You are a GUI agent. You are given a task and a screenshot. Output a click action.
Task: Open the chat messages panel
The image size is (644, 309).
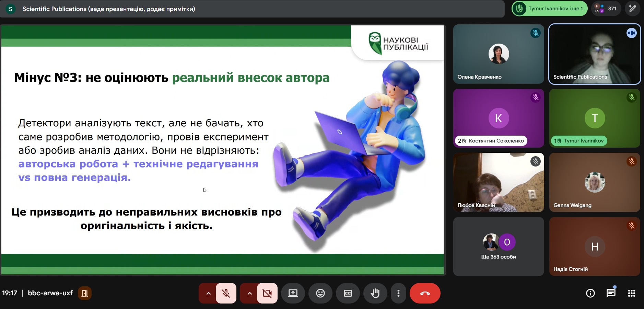(611, 293)
